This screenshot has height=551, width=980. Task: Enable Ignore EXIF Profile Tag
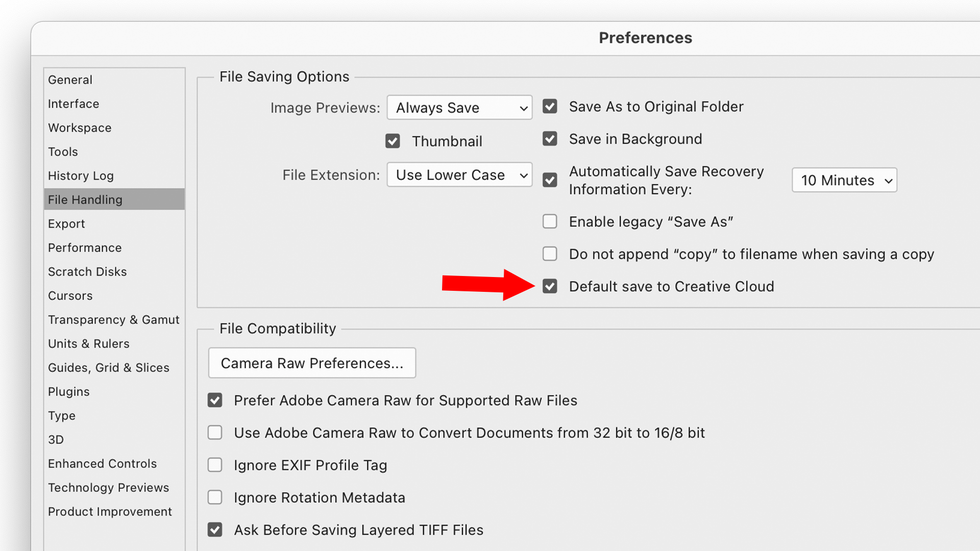(215, 465)
